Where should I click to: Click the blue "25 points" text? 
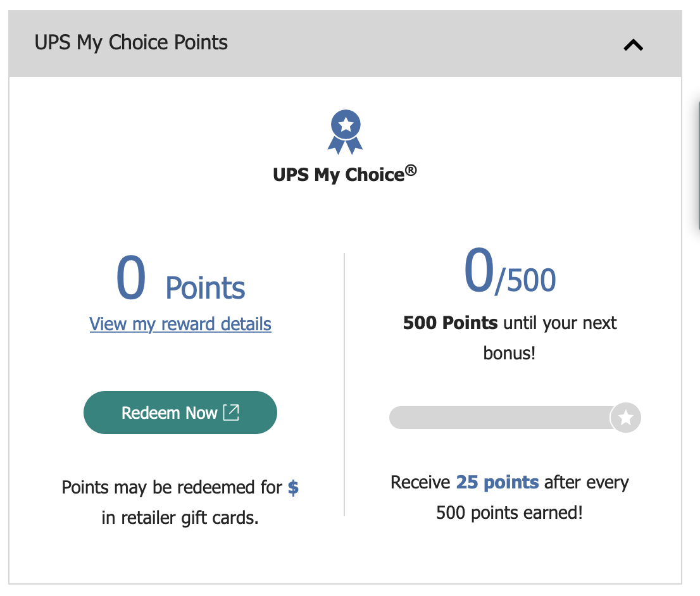coord(497,483)
